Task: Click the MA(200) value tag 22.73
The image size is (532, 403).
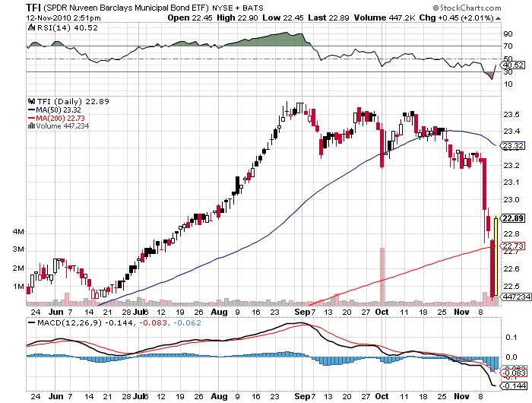Action: pyautogui.click(x=513, y=246)
